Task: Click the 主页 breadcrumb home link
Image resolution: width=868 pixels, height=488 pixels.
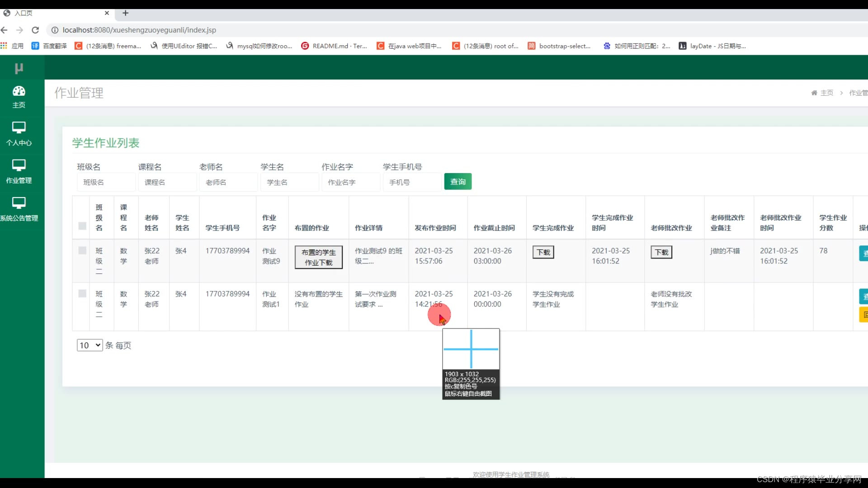Action: pos(822,93)
